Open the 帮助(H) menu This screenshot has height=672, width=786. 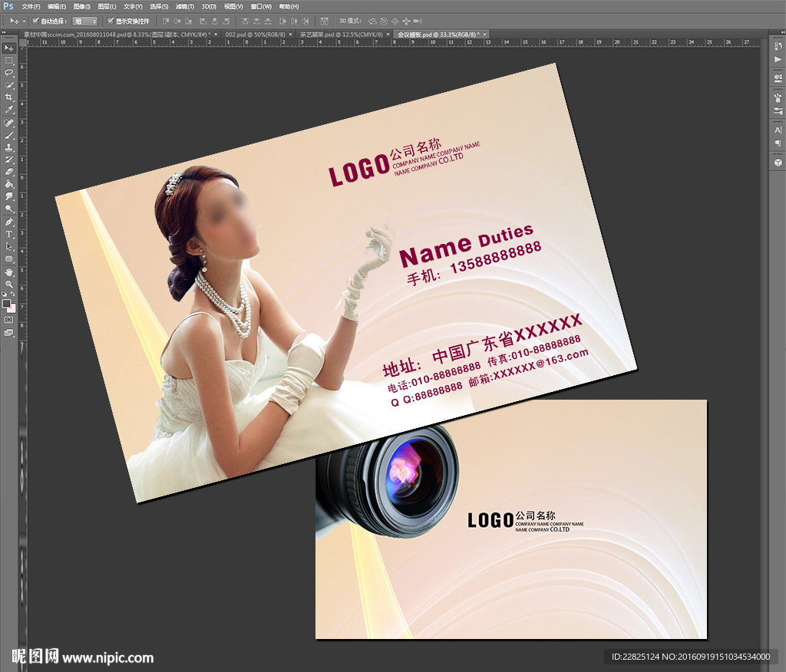click(x=289, y=6)
